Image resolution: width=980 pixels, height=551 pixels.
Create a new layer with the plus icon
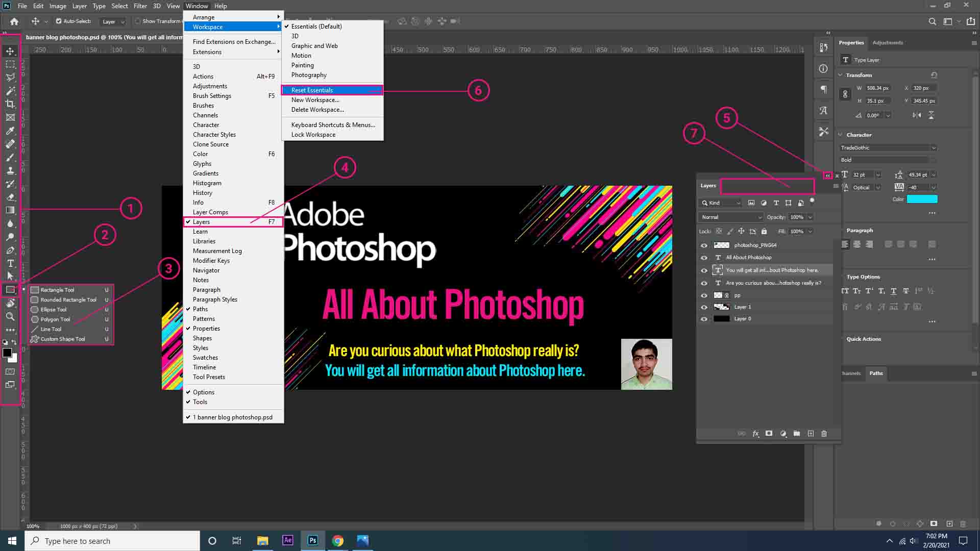click(811, 434)
